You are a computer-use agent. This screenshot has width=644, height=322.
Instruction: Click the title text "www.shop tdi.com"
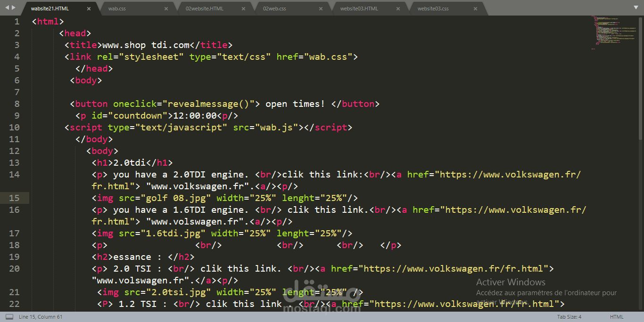tap(146, 45)
